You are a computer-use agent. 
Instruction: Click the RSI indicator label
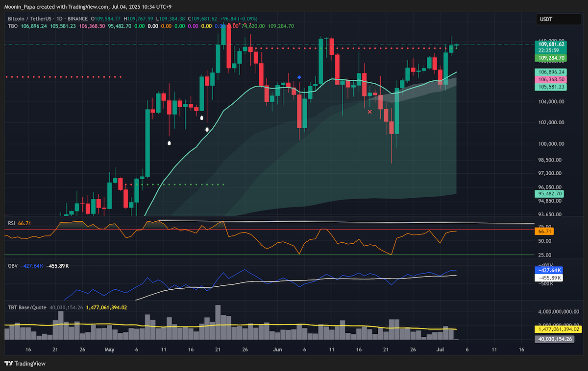[x=12, y=223]
